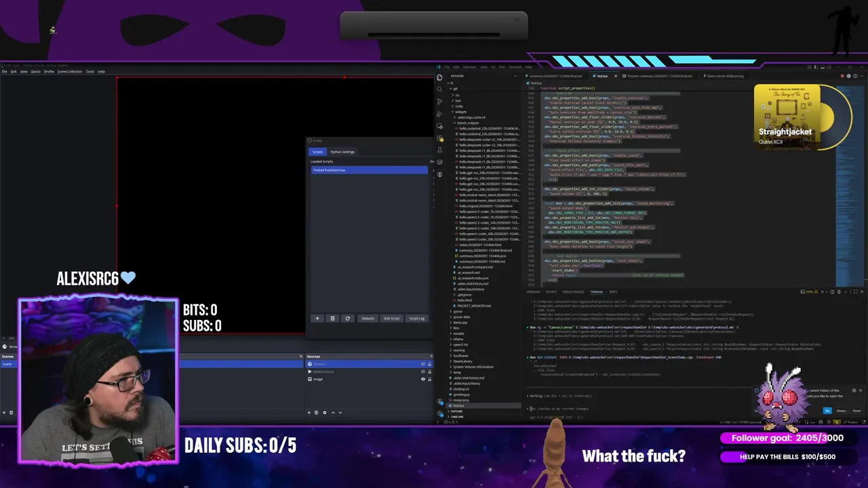
Task: Open VS Code Extensions icon
Action: point(439,138)
